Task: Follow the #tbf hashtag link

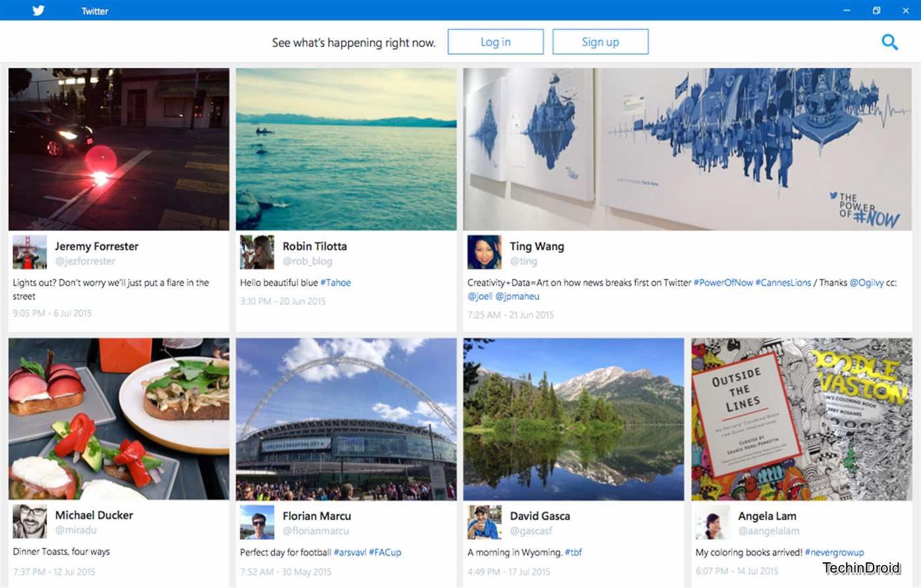Action: coord(573,552)
